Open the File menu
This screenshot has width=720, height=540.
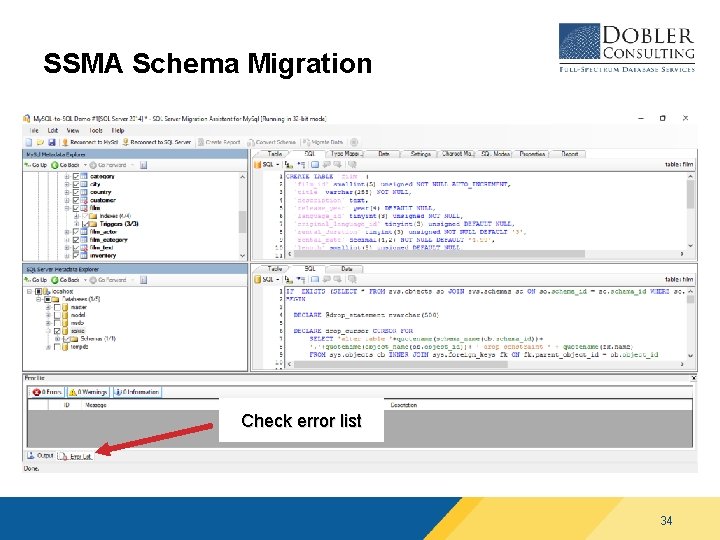click(x=34, y=130)
